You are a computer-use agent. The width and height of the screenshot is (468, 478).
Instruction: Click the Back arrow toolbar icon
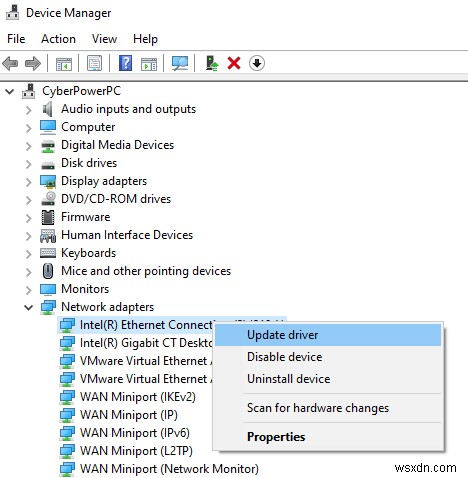coord(10,63)
